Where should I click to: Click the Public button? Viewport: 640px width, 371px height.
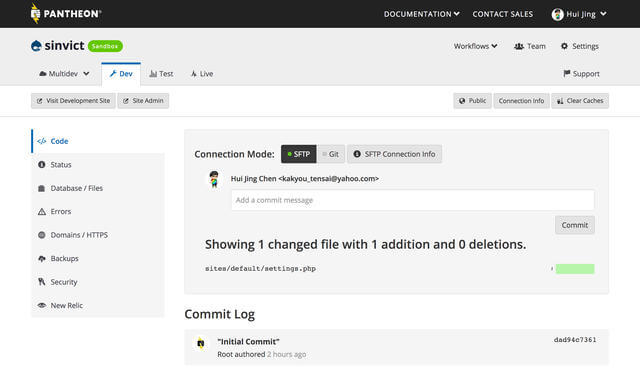pyautogui.click(x=472, y=101)
